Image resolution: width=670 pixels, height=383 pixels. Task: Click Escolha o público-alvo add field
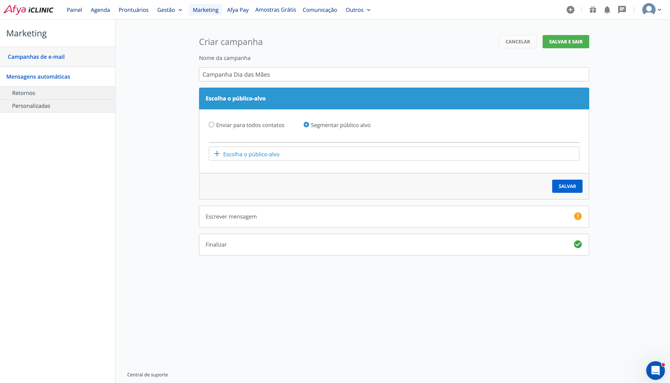(394, 154)
